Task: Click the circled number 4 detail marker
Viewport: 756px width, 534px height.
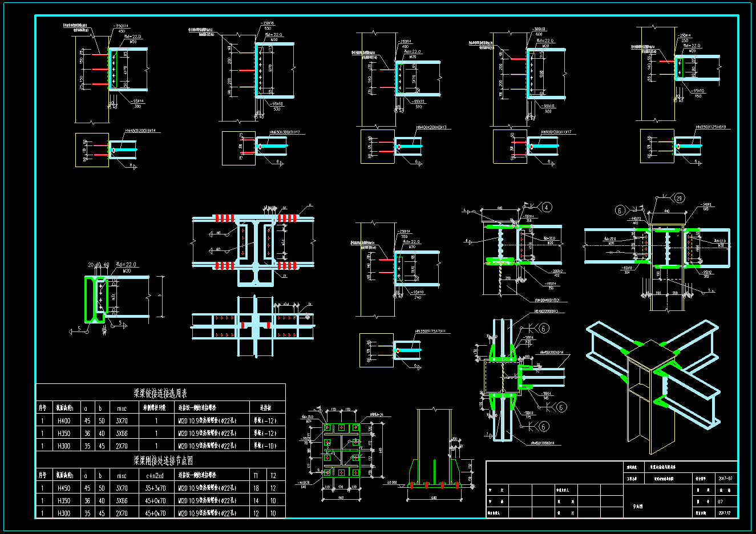Action: [x=547, y=207]
